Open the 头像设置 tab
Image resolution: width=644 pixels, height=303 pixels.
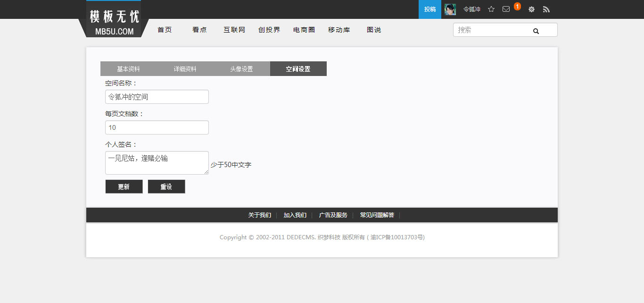coord(241,69)
